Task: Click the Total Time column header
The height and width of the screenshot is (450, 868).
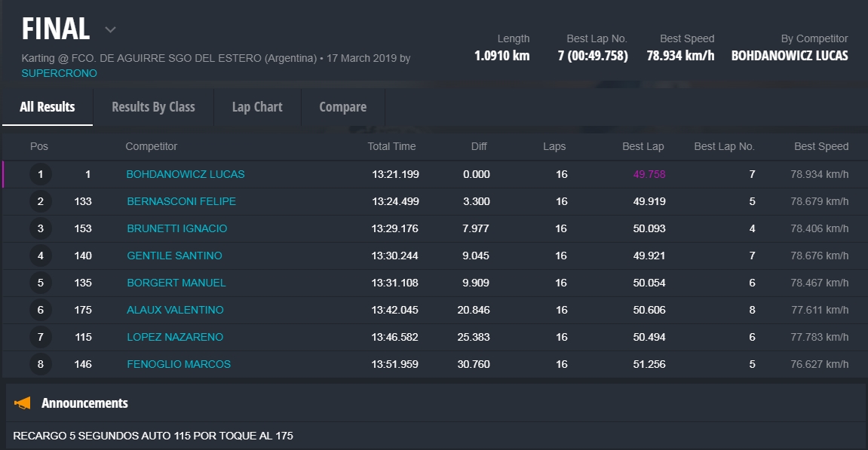Action: (x=391, y=146)
